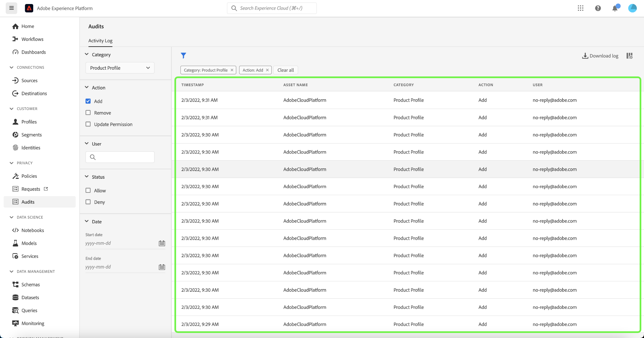Collapse the Status filter section
This screenshot has height=338, width=644.
87,177
